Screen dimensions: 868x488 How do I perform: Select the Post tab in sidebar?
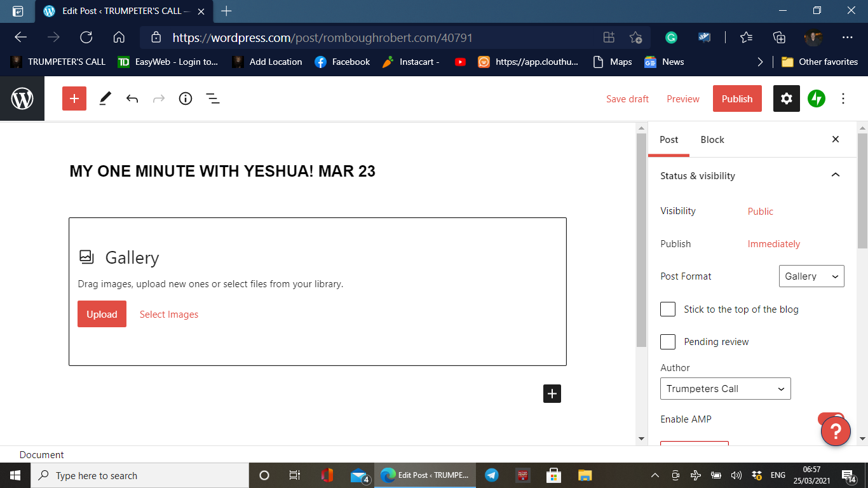tap(668, 140)
